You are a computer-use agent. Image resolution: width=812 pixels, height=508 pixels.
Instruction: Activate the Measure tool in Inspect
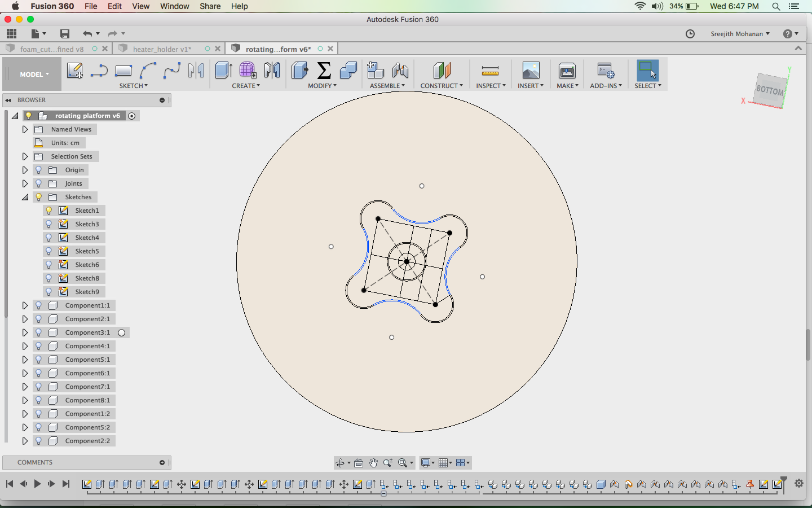[490, 71]
